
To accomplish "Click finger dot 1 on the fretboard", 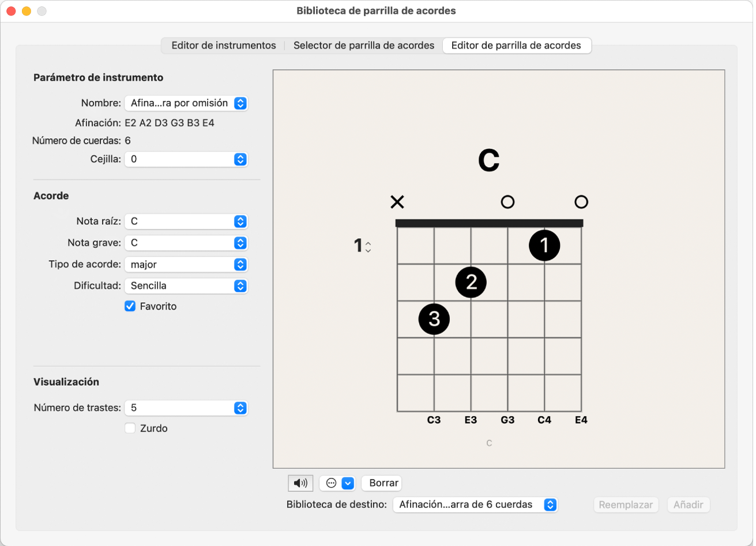I will 544,246.
